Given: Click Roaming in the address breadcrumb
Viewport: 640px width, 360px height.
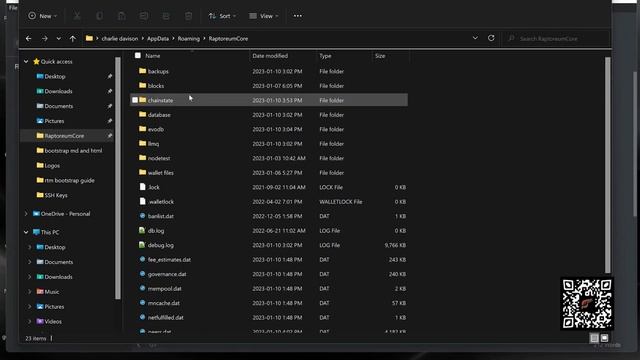Looking at the screenshot, I should click(189, 38).
